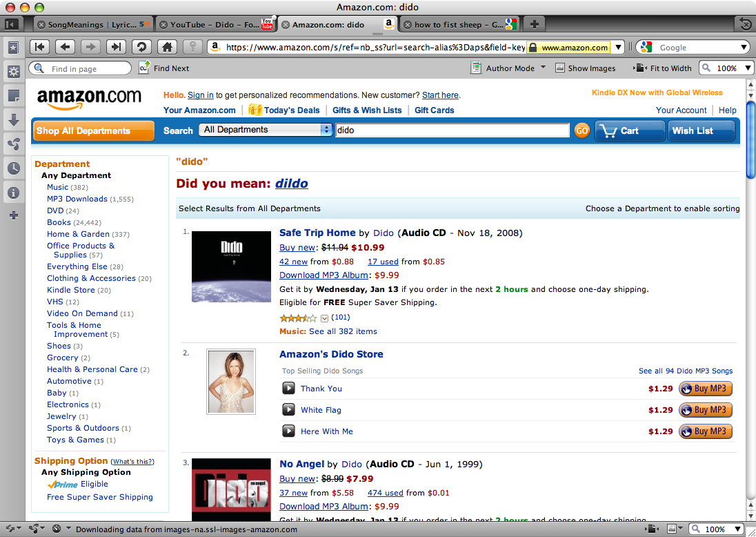Click the plus icon to add a panel
Screen dimensions: 756x537
coord(14,215)
